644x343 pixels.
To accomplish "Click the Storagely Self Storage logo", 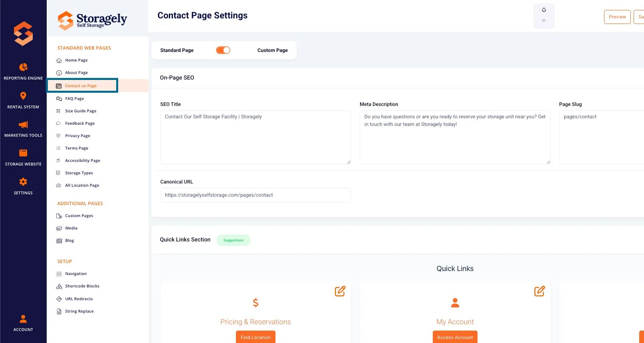I will [x=92, y=20].
